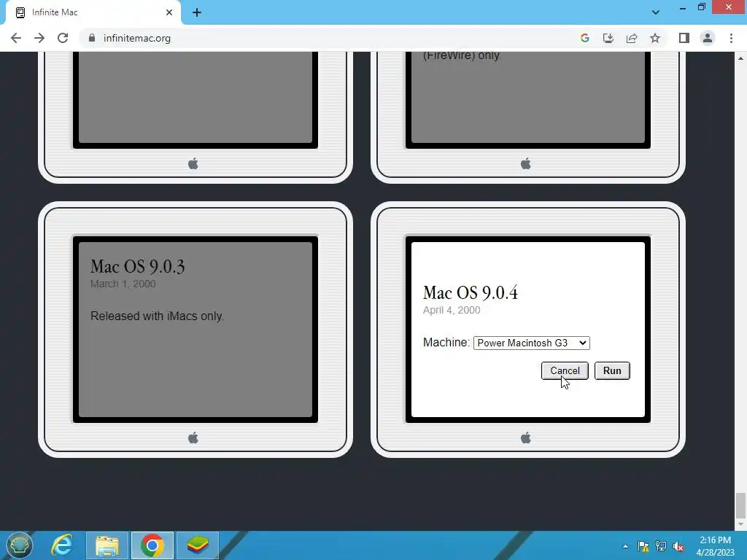Go forward in browser history
The width and height of the screenshot is (747, 560).
(x=39, y=38)
